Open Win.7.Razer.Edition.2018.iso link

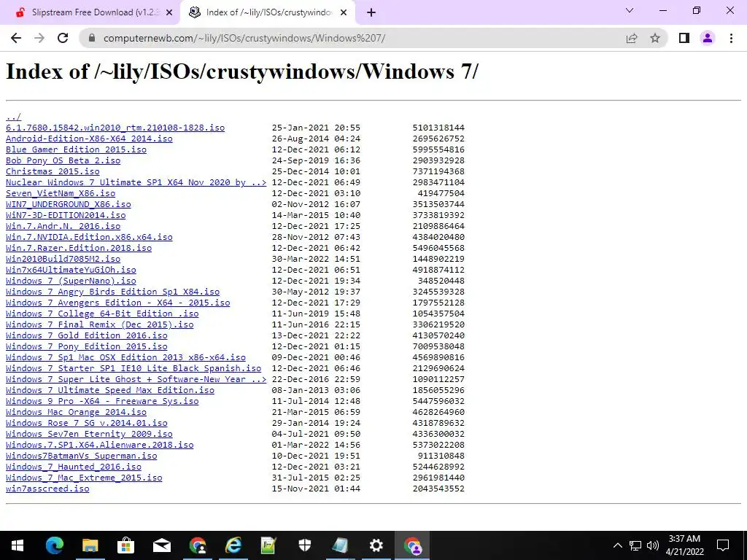[x=79, y=248]
